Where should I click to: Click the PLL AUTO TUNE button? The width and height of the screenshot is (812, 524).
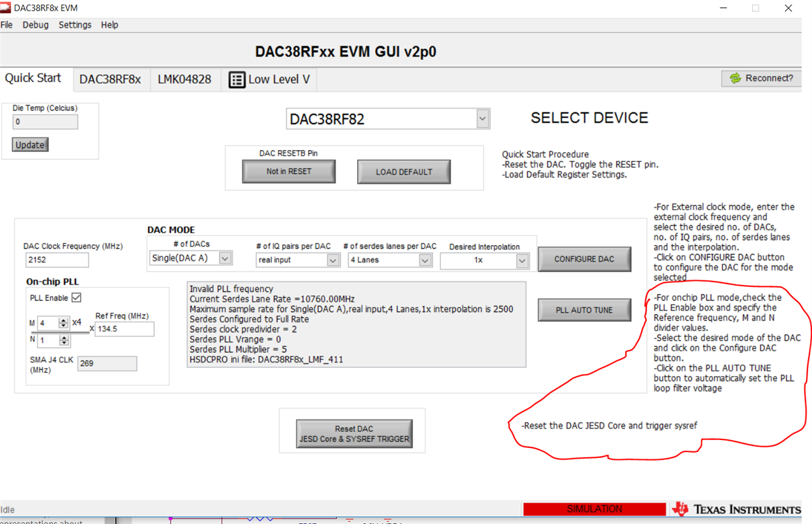[x=584, y=310]
